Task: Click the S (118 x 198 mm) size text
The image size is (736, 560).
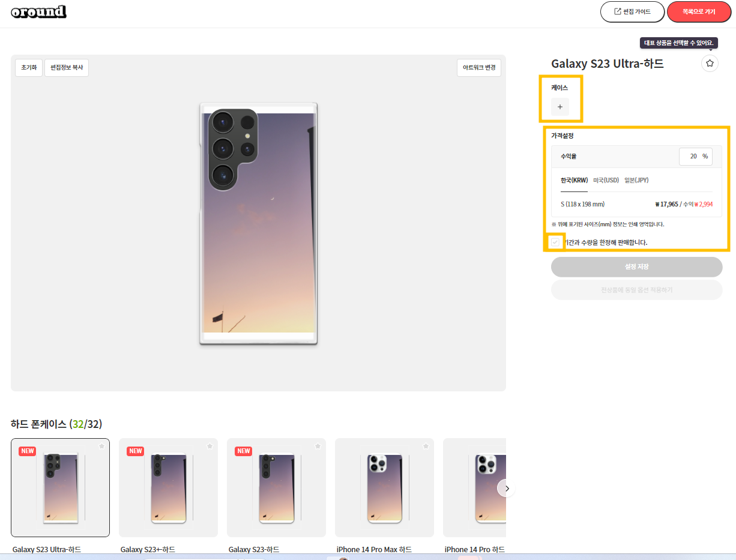Action: point(582,204)
